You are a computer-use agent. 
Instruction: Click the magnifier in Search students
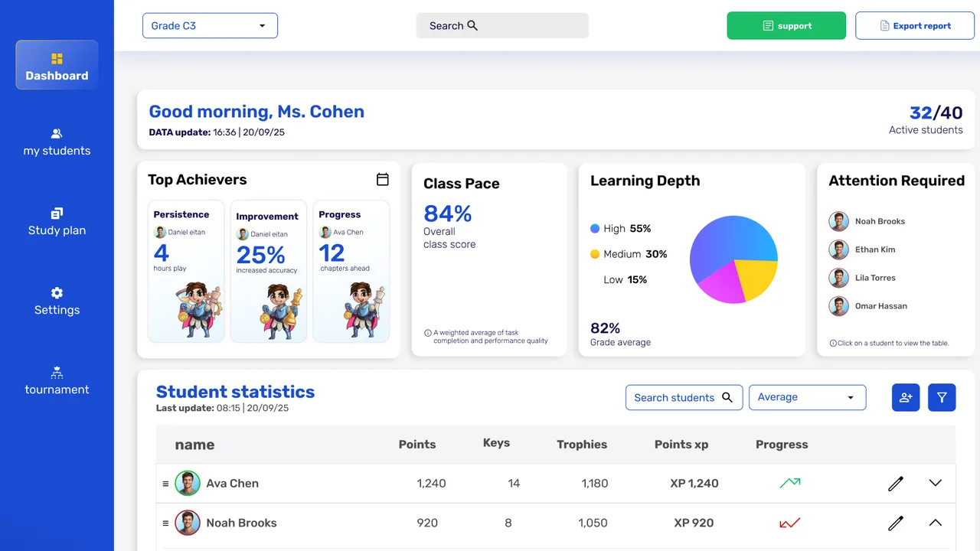coord(727,397)
